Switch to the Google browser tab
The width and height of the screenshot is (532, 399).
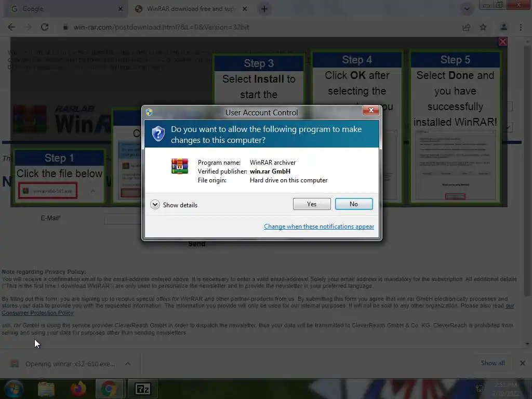click(x=65, y=9)
